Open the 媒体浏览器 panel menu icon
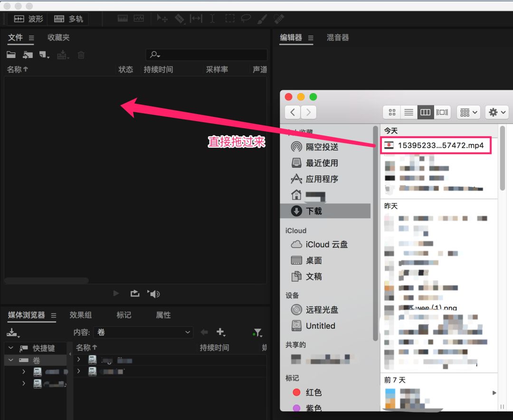The height and width of the screenshot is (420, 513). point(53,315)
